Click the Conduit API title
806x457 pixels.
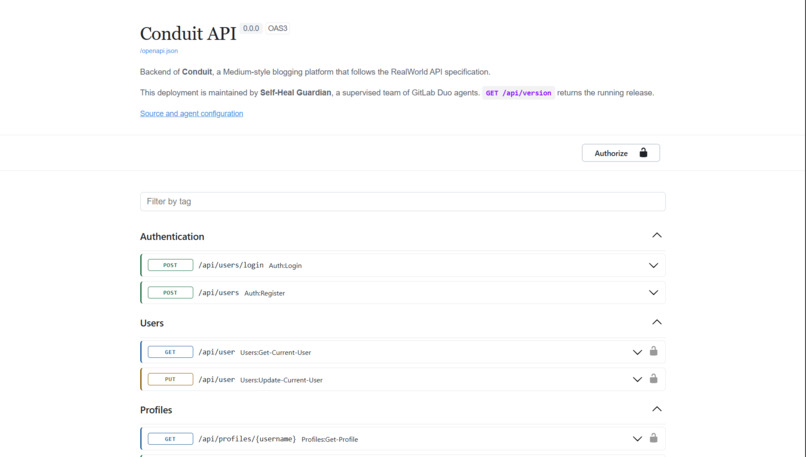point(188,33)
